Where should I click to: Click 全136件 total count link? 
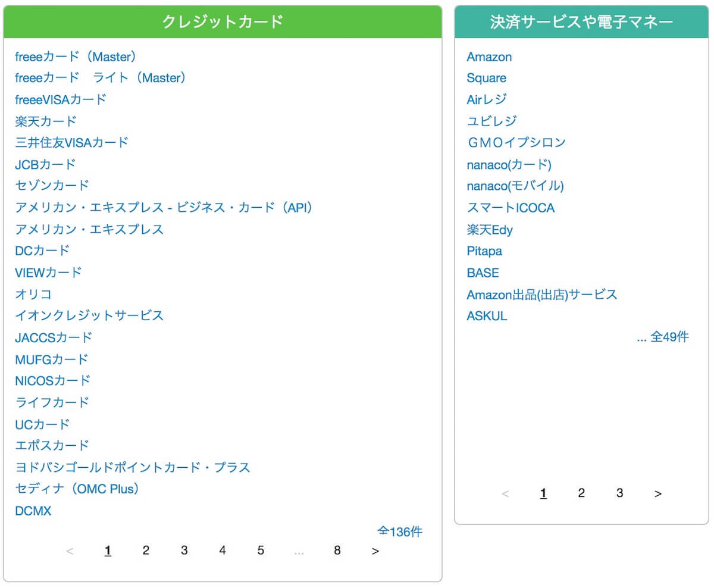[400, 531]
